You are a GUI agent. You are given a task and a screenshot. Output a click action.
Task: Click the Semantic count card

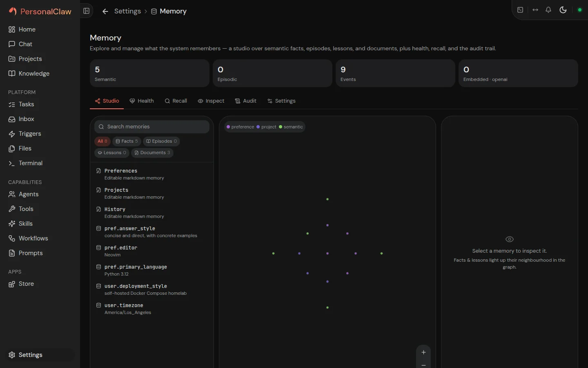pyautogui.click(x=149, y=73)
